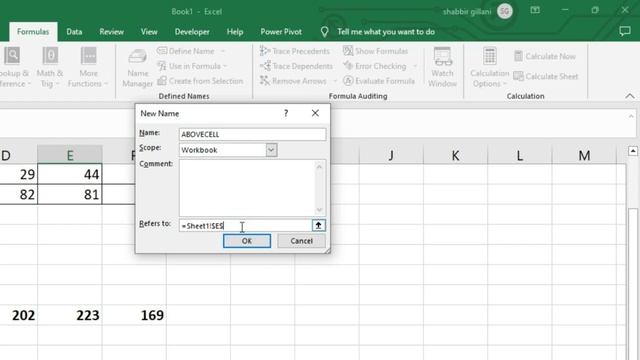
Task: Select the bold total cell 223
Action: click(x=70, y=315)
